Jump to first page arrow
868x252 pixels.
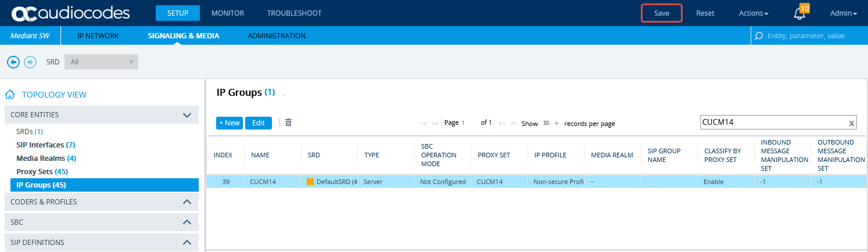coord(423,123)
